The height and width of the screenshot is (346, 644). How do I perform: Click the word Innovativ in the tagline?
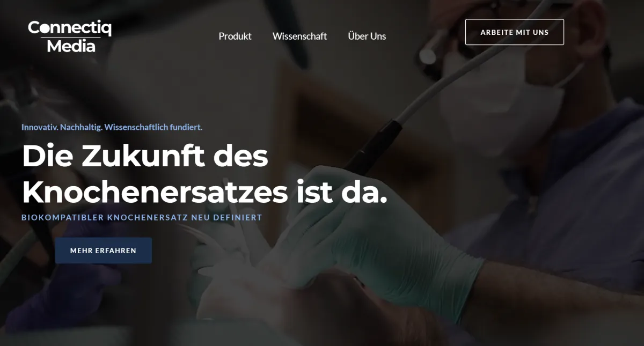pos(40,127)
